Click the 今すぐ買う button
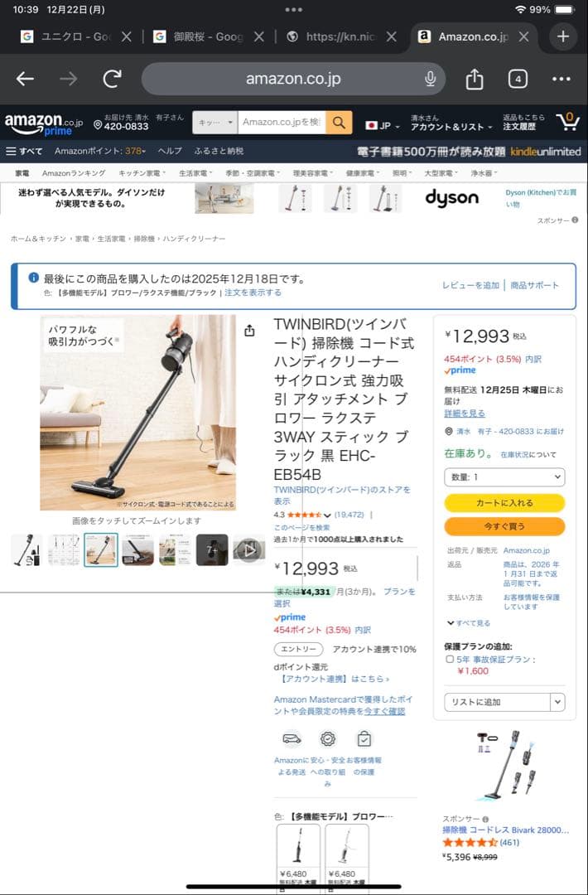 504,526
